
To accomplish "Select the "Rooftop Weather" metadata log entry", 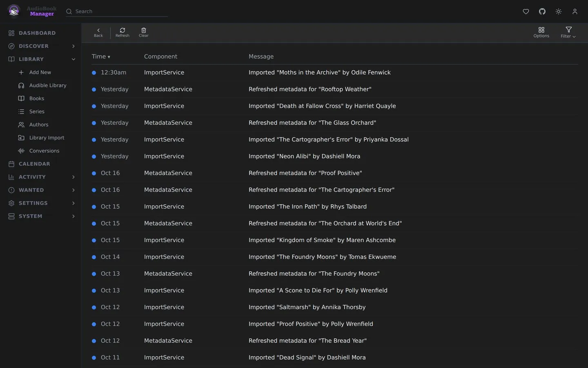I will [x=335, y=89].
